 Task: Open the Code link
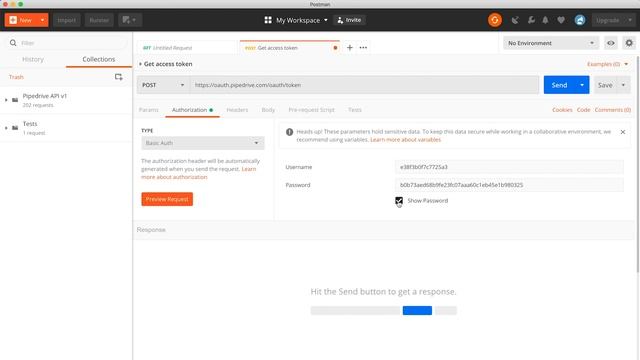(583, 110)
